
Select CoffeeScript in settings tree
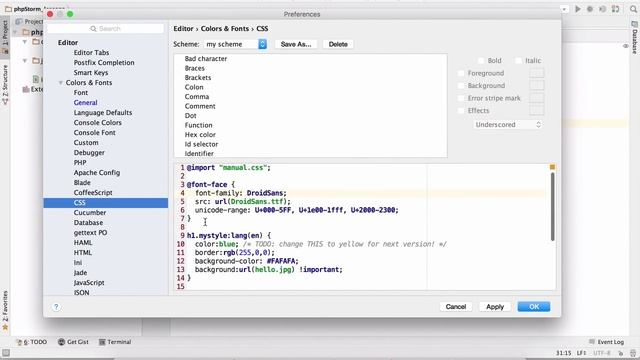pyautogui.click(x=93, y=193)
